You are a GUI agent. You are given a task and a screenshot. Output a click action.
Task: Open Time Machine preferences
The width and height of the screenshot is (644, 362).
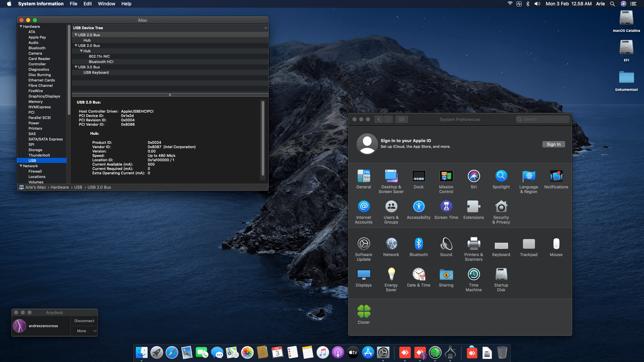[474, 275]
